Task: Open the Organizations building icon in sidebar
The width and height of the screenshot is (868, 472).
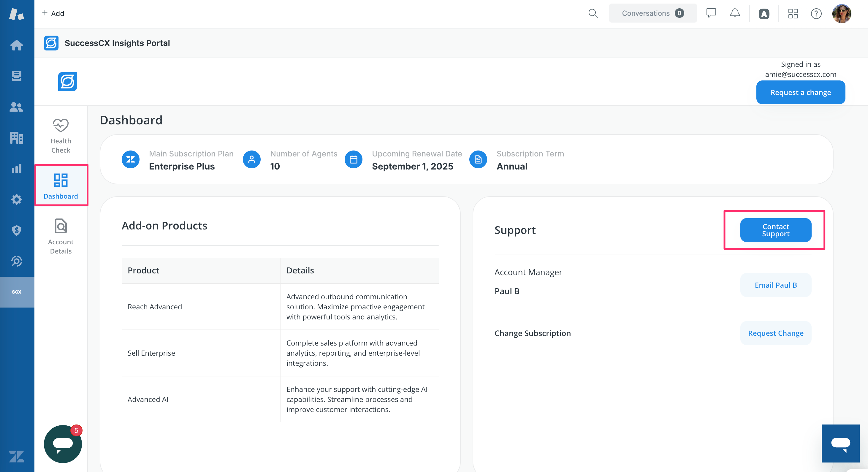Action: point(17,138)
